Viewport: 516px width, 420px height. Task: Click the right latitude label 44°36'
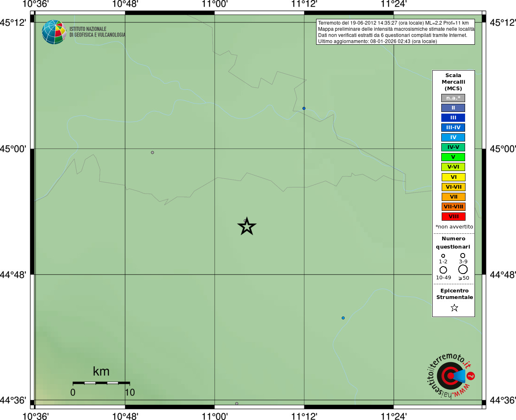(x=503, y=400)
